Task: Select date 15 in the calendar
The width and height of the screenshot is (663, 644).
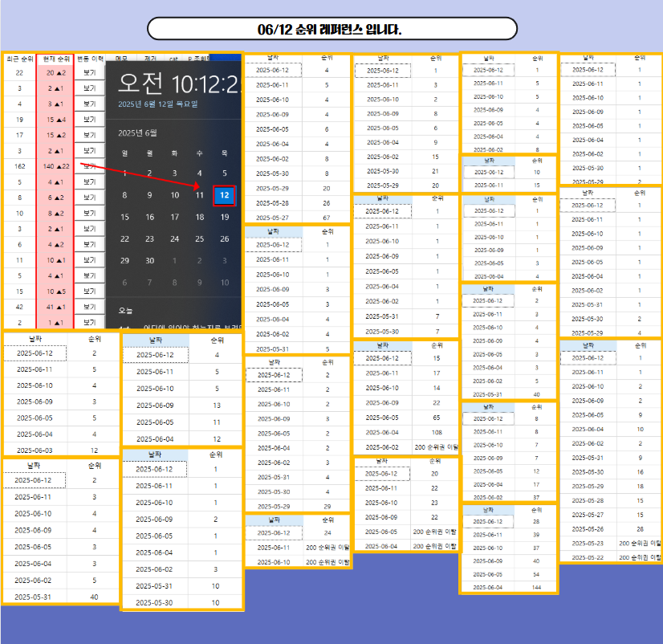Action: pos(124,218)
